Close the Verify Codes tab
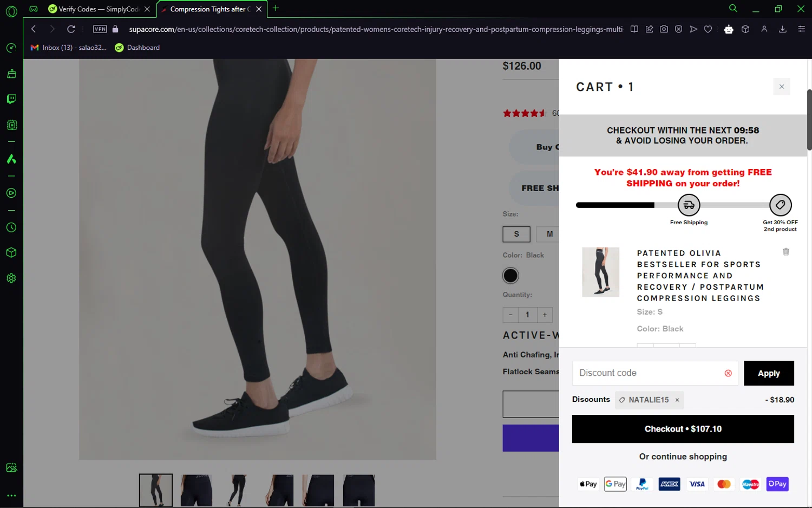812x508 pixels. coord(147,9)
